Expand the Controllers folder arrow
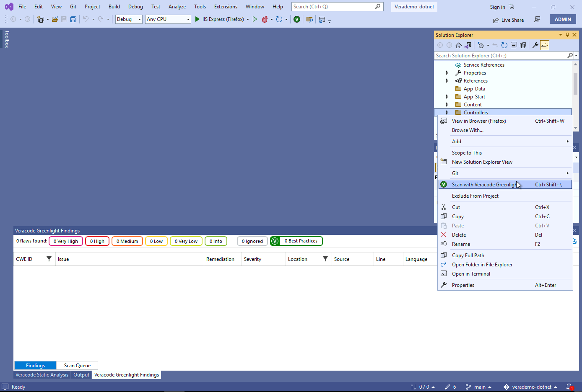 pos(447,113)
